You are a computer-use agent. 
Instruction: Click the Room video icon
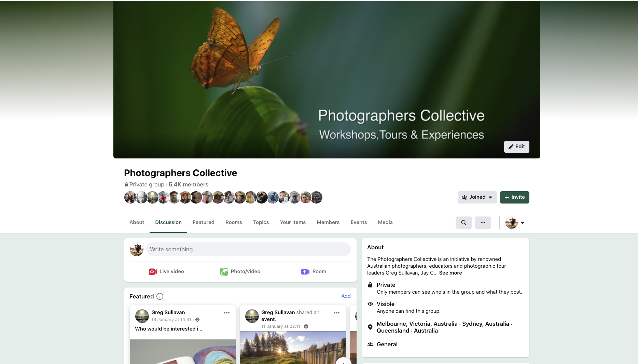pyautogui.click(x=305, y=272)
